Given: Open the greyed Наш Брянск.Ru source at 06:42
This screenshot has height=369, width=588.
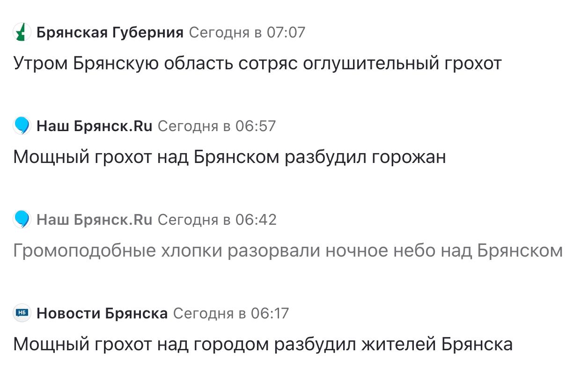Looking at the screenshot, I should click(x=95, y=220).
